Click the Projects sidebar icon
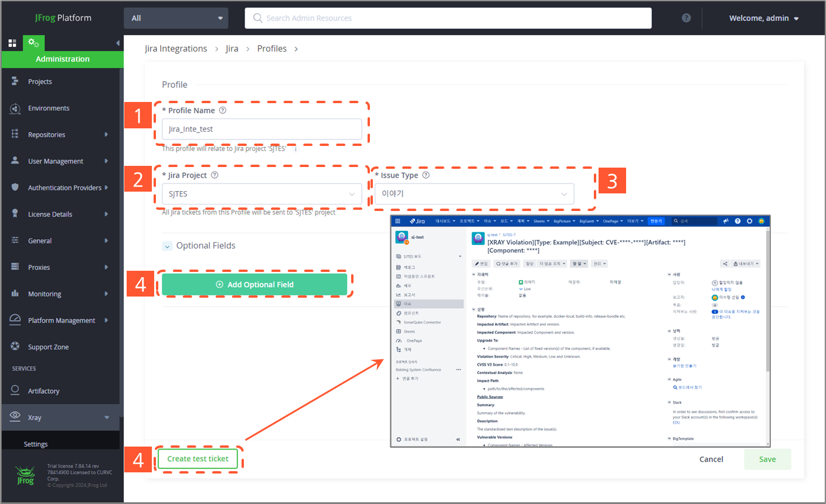The height and width of the screenshot is (504, 826). (x=15, y=81)
